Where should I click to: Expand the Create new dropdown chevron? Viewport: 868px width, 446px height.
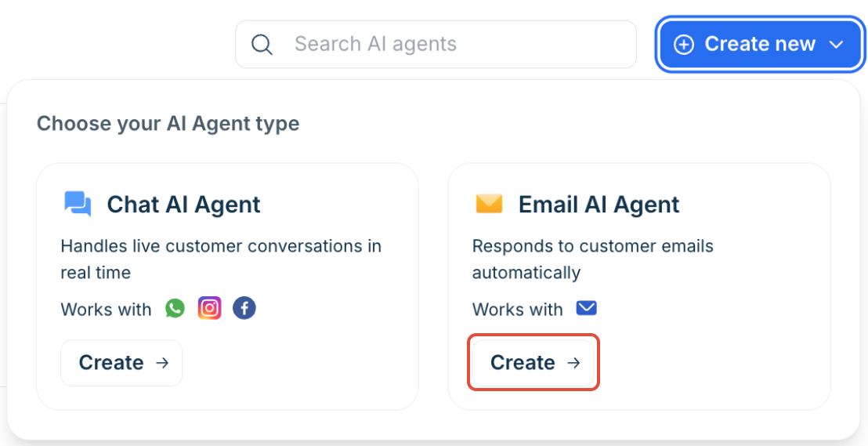(836, 45)
